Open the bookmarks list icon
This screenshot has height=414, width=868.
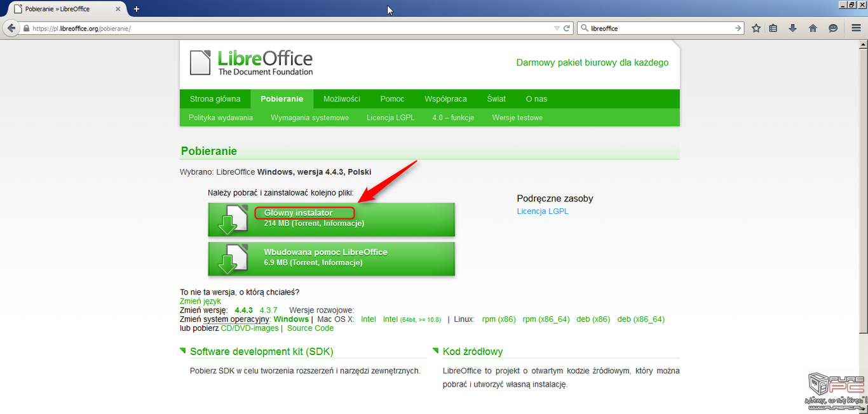tap(773, 29)
